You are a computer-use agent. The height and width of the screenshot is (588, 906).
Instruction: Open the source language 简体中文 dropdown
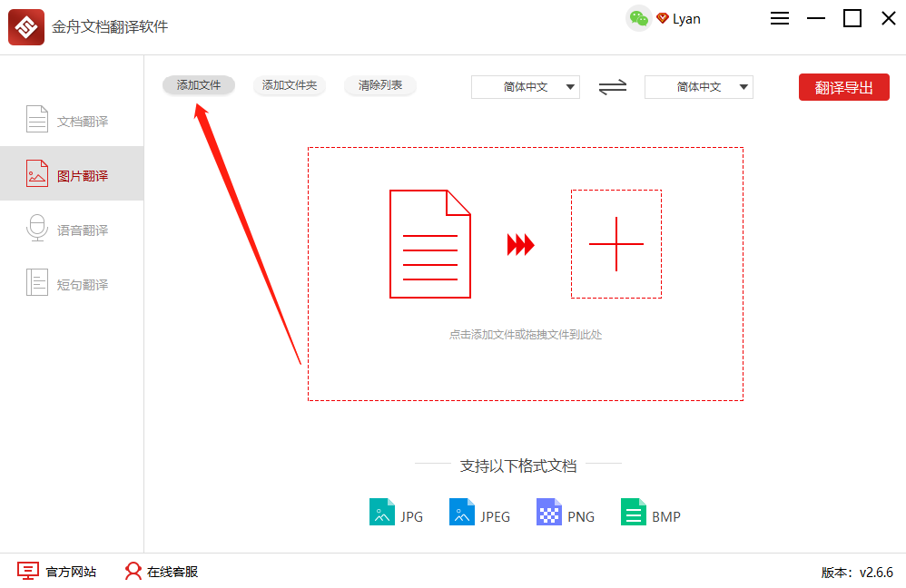coord(526,87)
